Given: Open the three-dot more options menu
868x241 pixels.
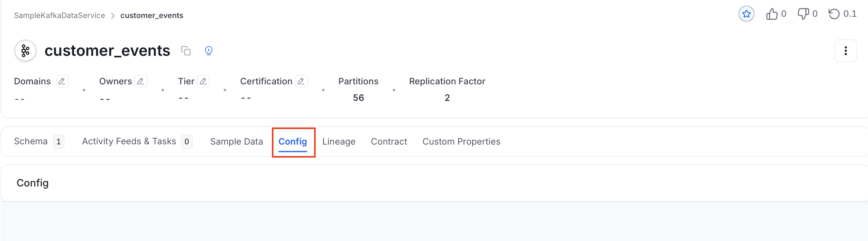Looking at the screenshot, I should 845,51.
